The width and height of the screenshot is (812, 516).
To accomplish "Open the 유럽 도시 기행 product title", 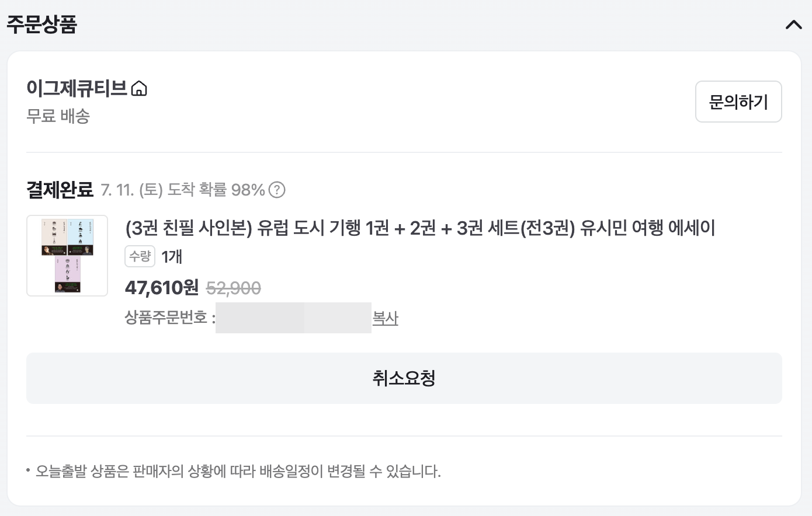I will (420, 228).
